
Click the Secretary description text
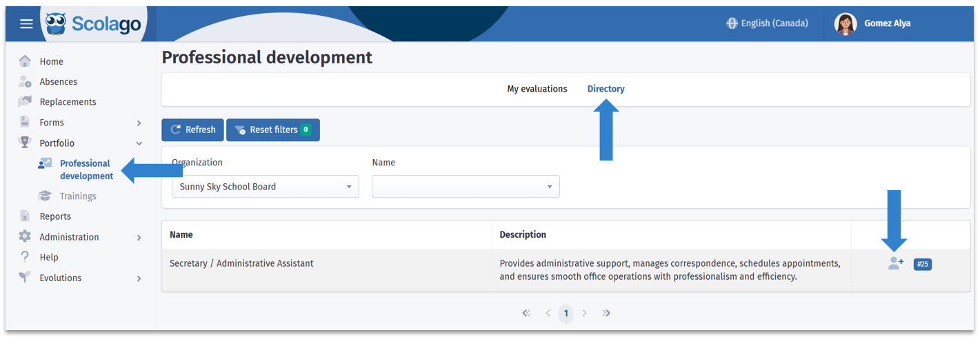point(670,270)
